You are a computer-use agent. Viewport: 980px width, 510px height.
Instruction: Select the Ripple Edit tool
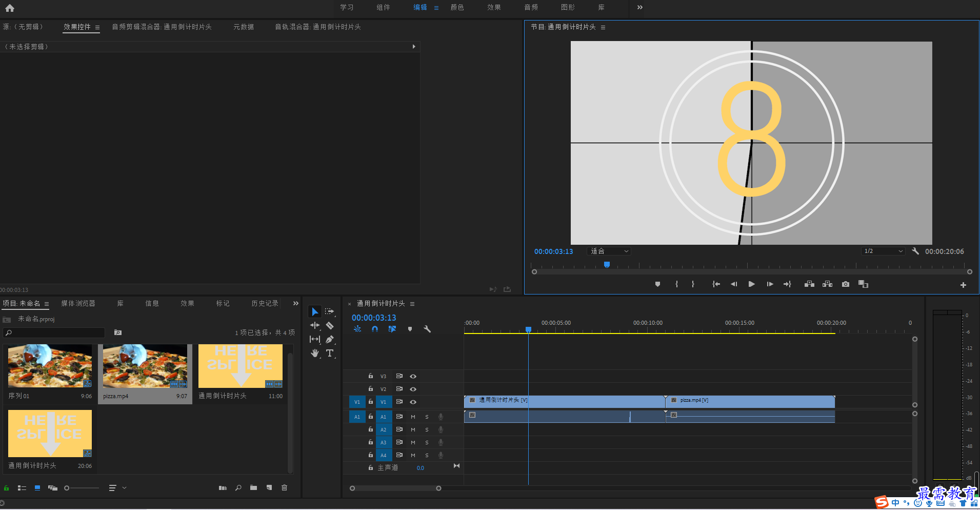point(315,325)
